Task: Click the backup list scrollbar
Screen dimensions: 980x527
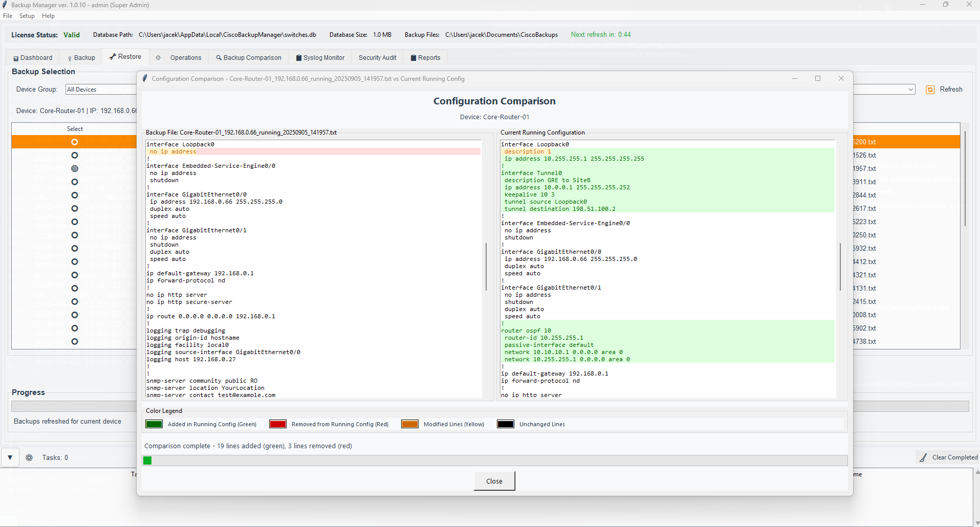Action: click(x=965, y=178)
